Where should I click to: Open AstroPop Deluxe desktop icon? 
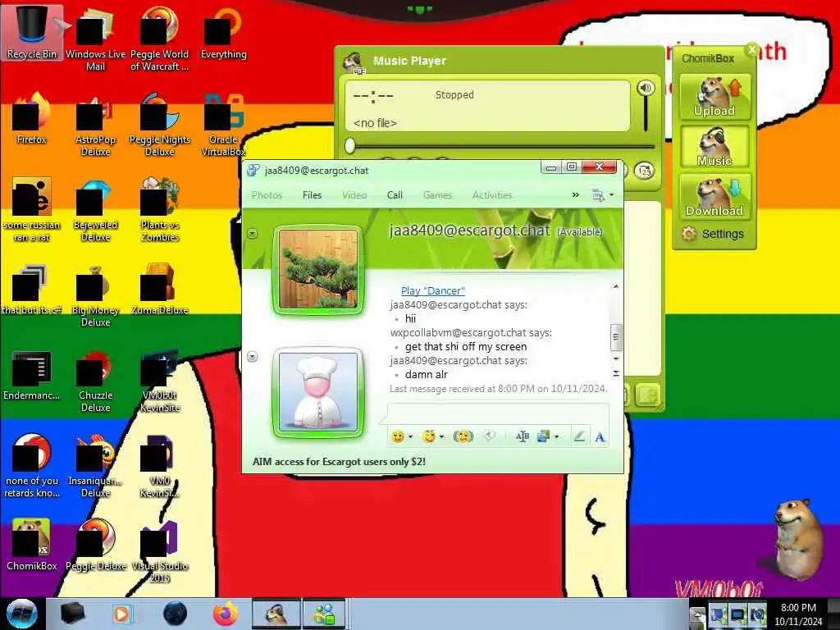coord(95,125)
